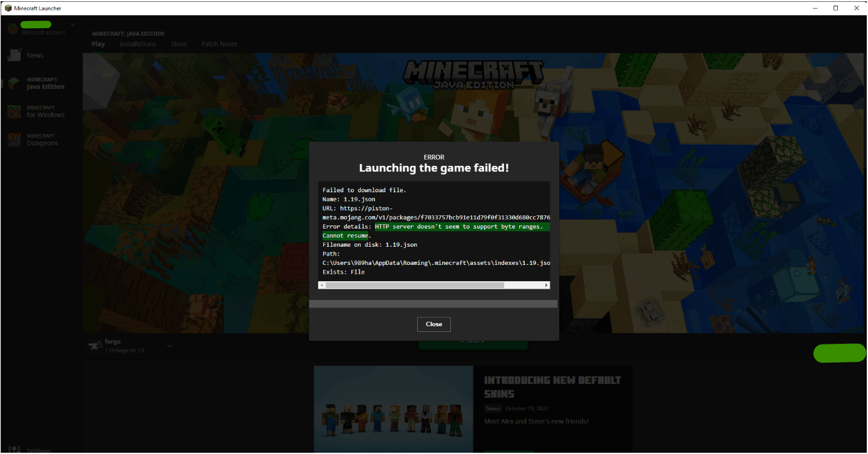Open the Patch Notes tab
The height and width of the screenshot is (454, 868).
(x=219, y=44)
